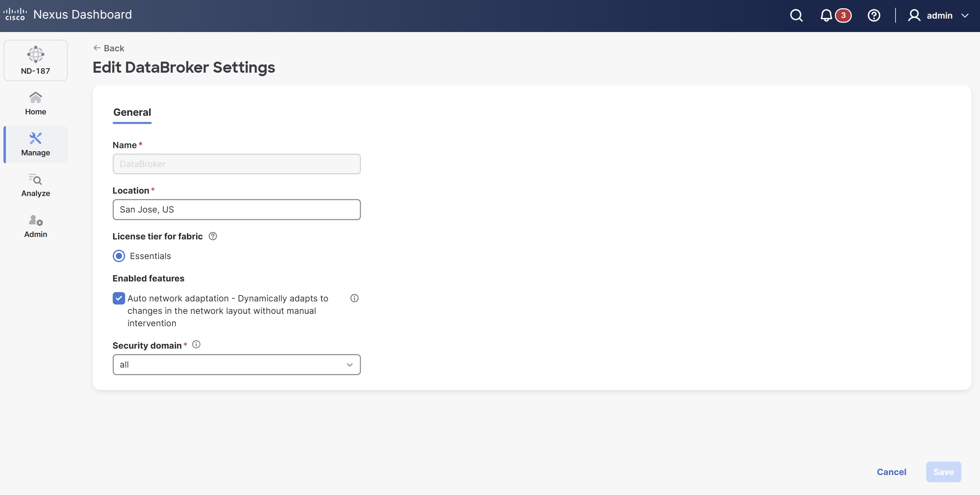This screenshot has height=495, width=980.
Task: Open the notifications bell icon
Action: (x=826, y=15)
